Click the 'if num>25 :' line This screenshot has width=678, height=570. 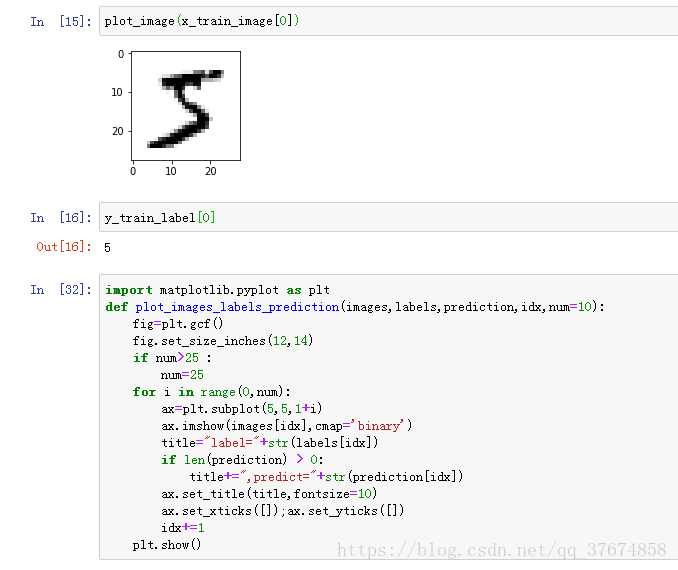tap(172, 358)
